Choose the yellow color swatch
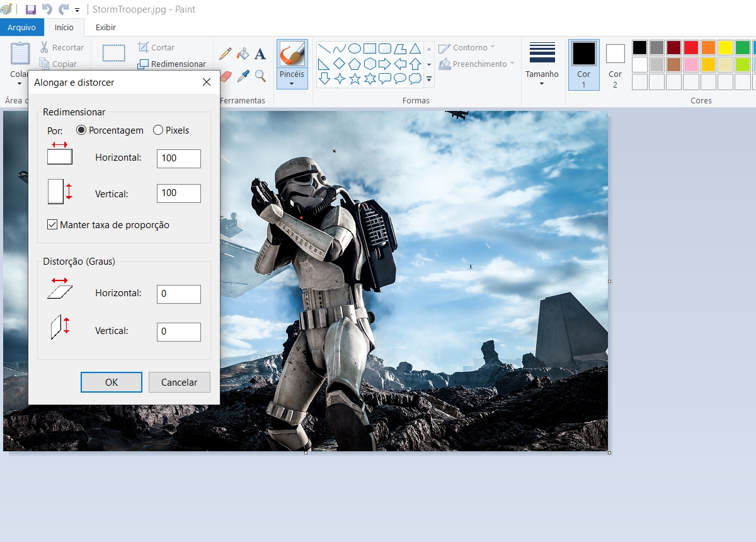Image resolution: width=756 pixels, height=542 pixels. tap(725, 48)
